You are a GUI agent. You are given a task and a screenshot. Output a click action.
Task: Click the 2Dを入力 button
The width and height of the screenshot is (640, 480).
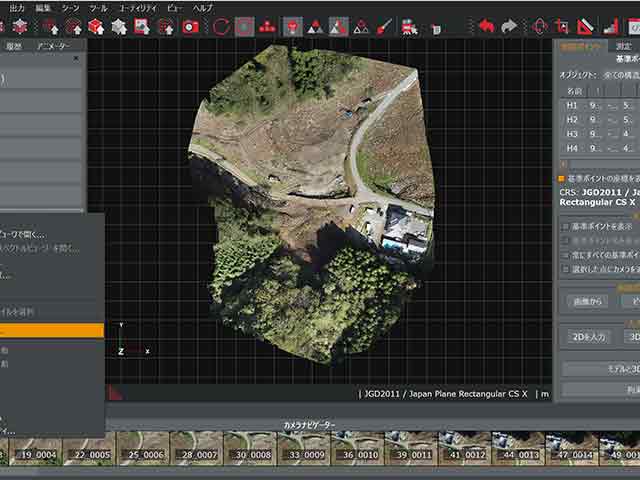tap(589, 337)
